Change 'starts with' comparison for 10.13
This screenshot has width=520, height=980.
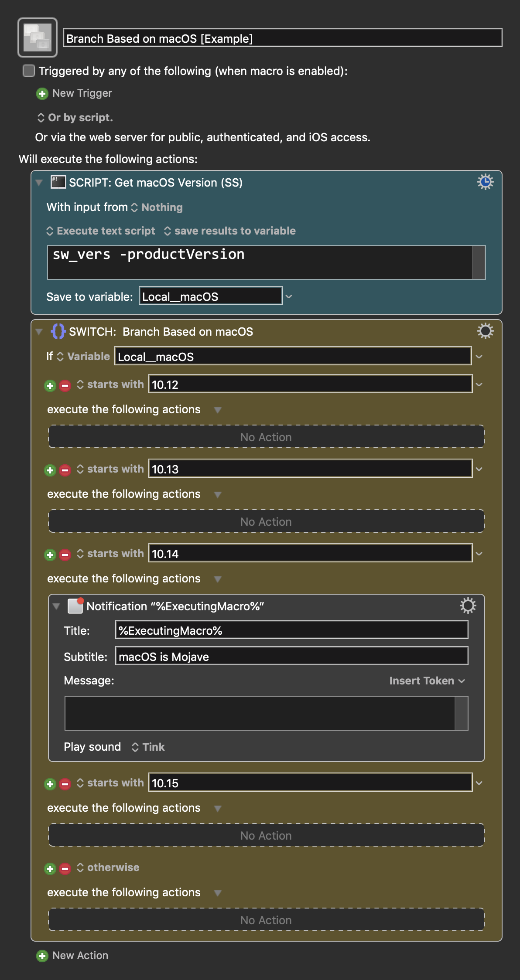110,469
